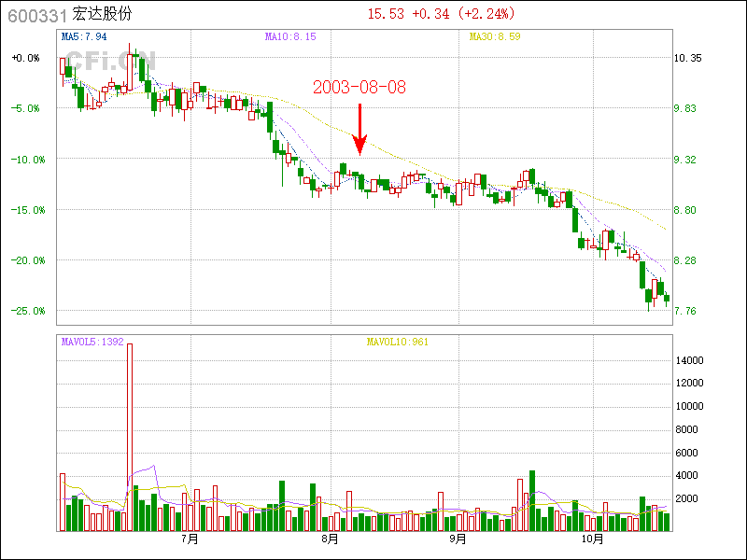Viewport: 747px width, 560px height.
Task: Click the 10.35 price axis value
Action: point(687,58)
